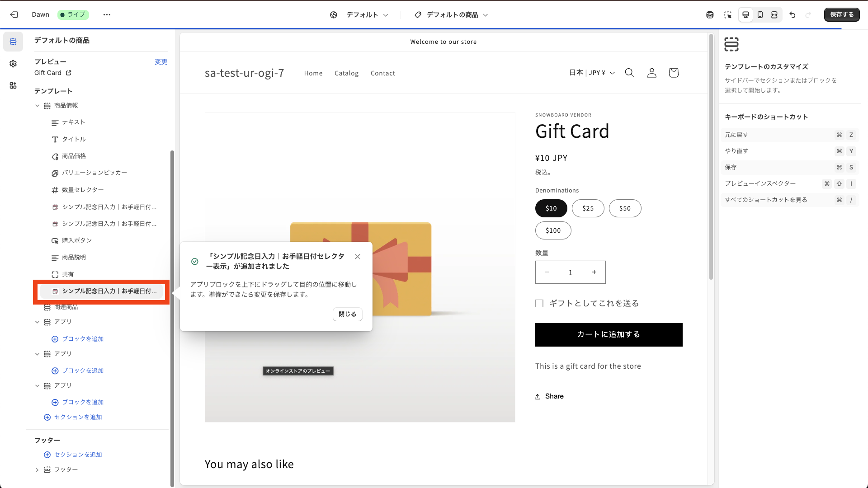Screen dimensions: 868x488
Task: Open the three-dot theme actions menu
Action: pos(107,14)
